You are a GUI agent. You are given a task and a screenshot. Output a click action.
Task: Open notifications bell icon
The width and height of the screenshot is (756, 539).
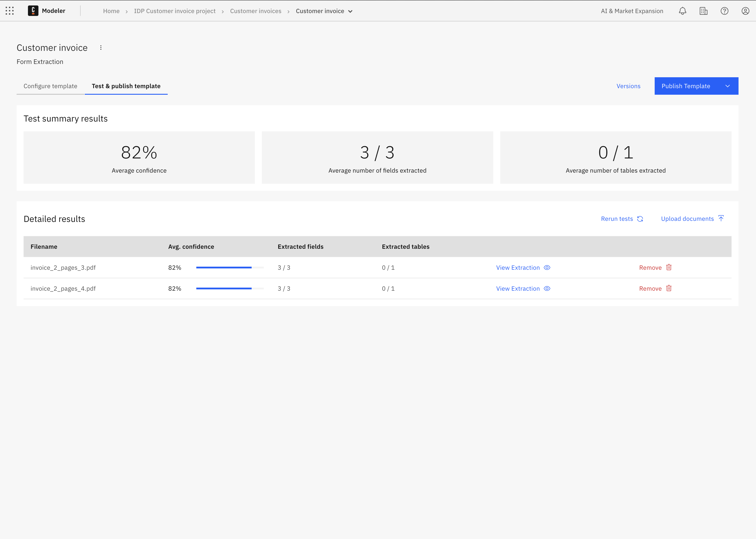pos(682,11)
